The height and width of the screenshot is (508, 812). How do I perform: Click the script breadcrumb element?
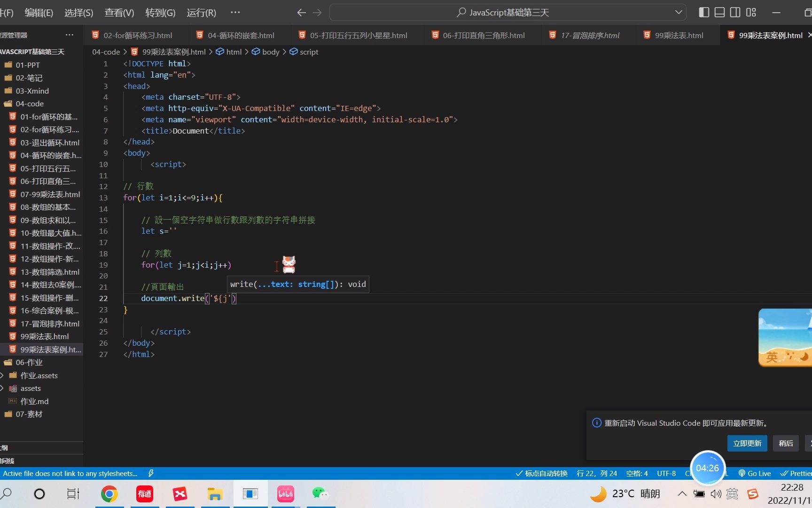pos(304,52)
